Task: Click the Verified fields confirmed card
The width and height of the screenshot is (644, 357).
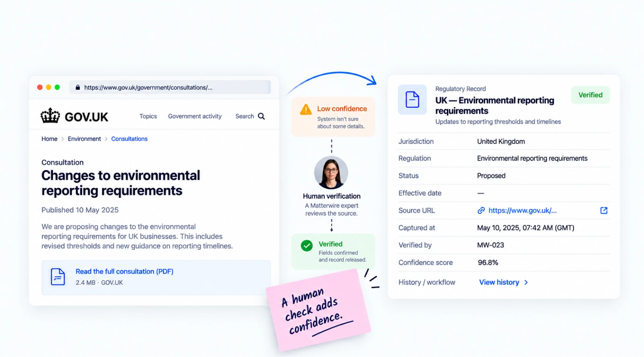Action: (x=333, y=251)
